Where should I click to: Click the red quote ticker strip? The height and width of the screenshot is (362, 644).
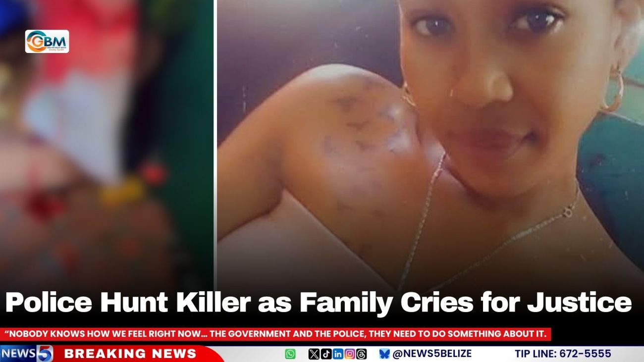coord(276,334)
